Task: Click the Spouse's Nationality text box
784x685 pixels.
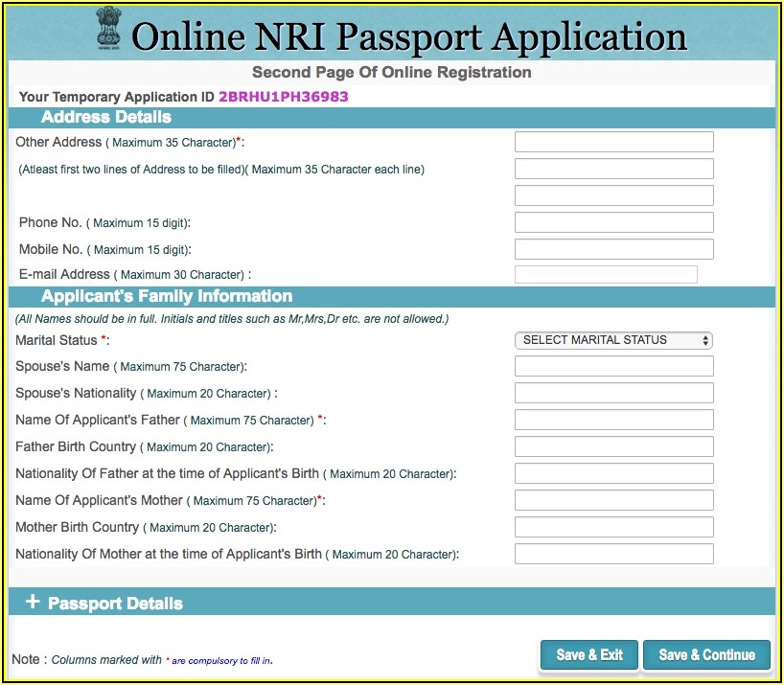Action: pos(613,394)
